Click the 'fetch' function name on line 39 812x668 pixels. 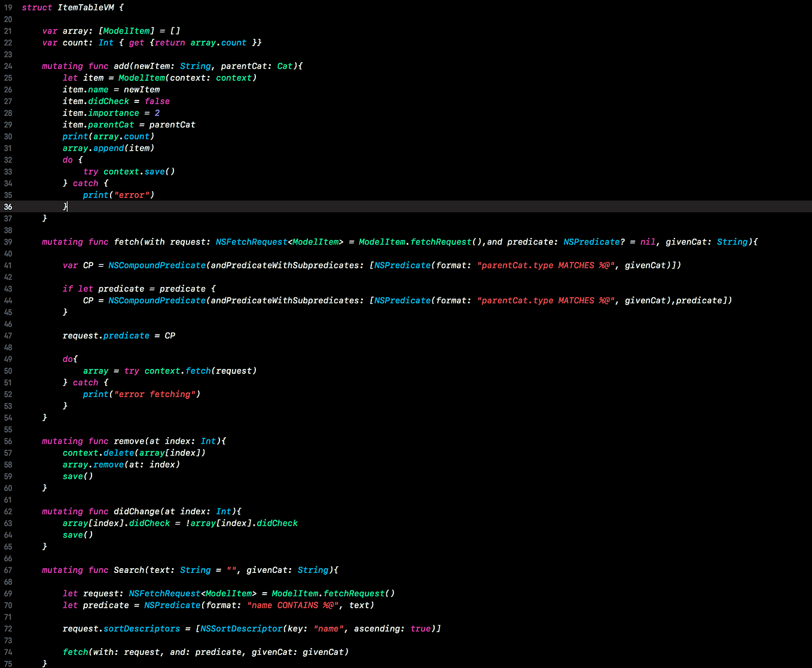pos(126,242)
